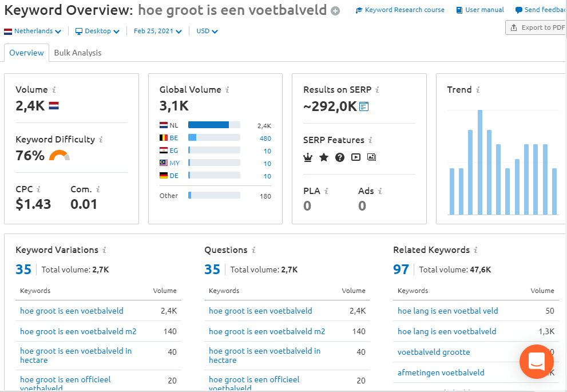Viewport: 567px width, 392px height.
Task: Open the 35 Questions count link
Action: click(212, 270)
